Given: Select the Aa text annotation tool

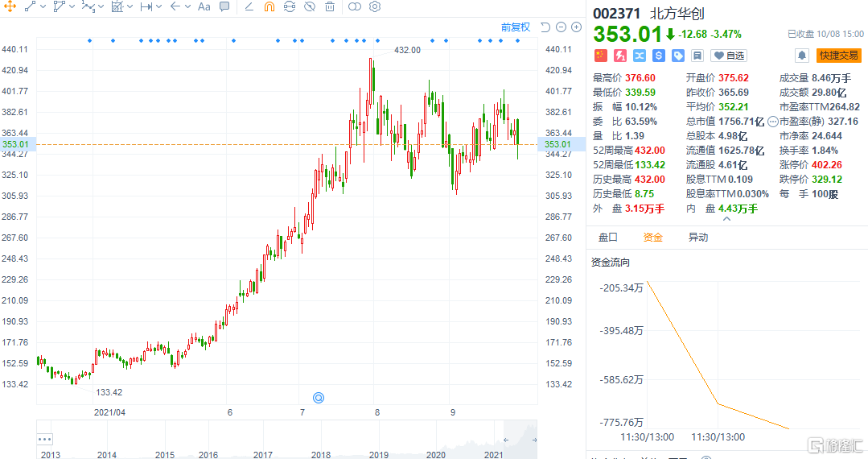Looking at the screenshot, I should 204,6.
